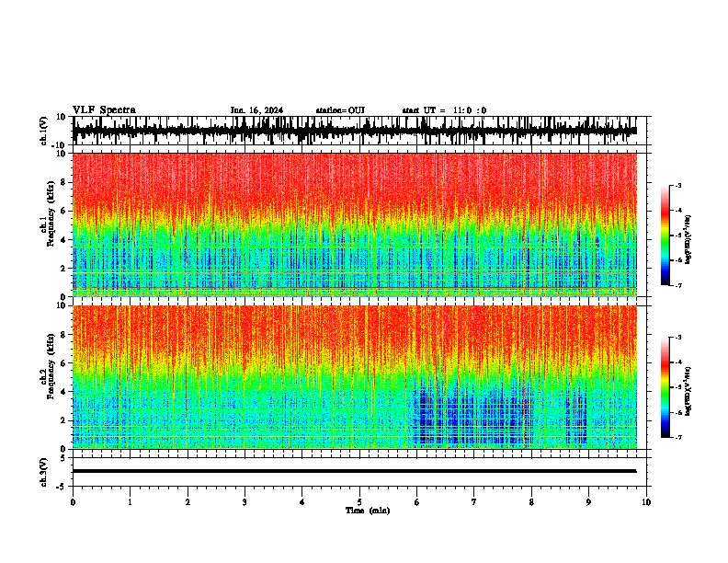The image size is (728, 563).
Task: Click the "6" kHz tick of ch.1 spectrogram
Action: (63, 211)
